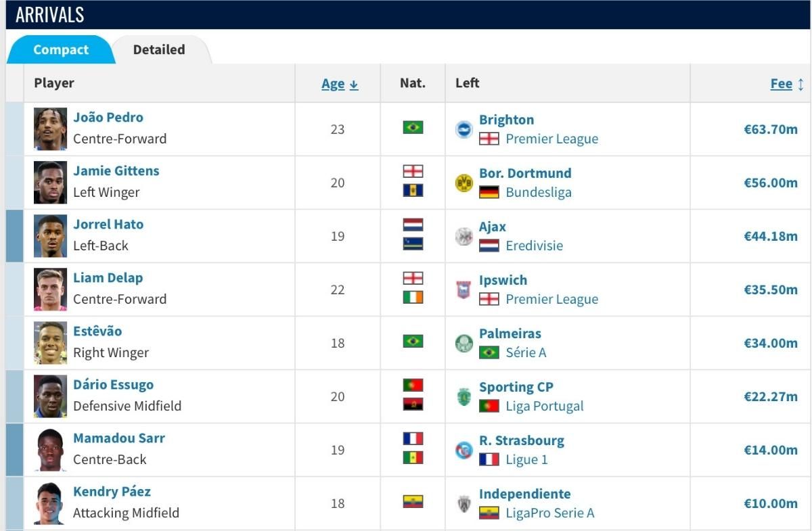Select the Compact tab
This screenshot has width=812, height=531.
(61, 49)
